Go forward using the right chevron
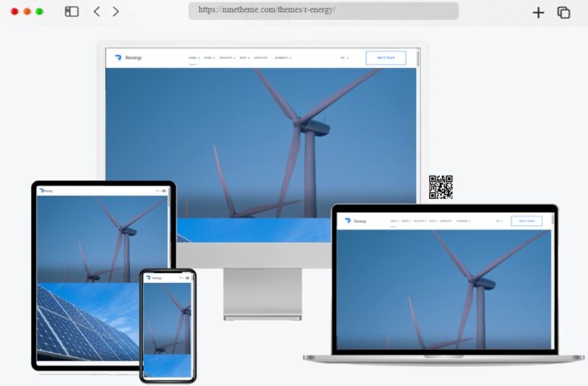Screen dimensions: 588x386 pyautogui.click(x=116, y=11)
